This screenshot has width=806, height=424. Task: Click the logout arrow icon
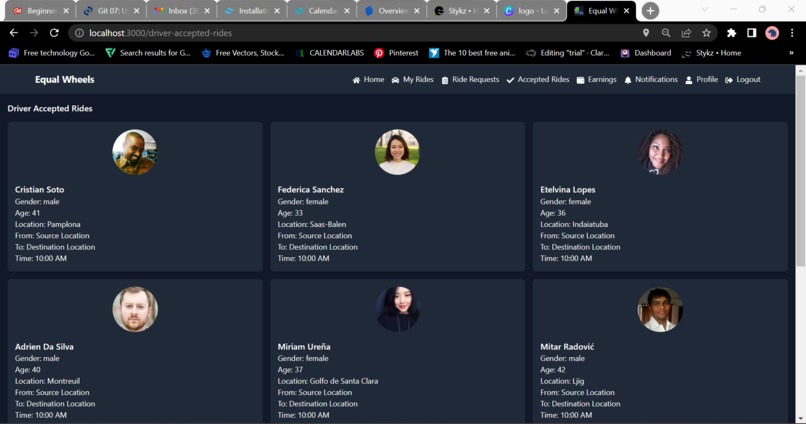click(x=729, y=80)
